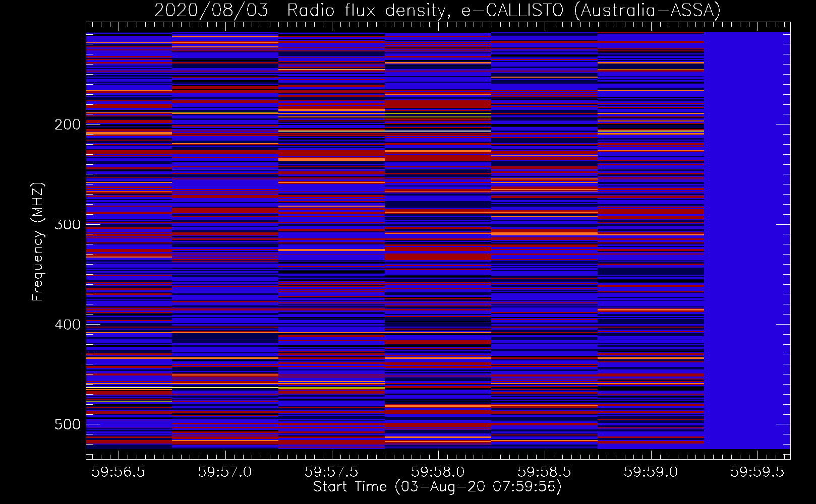Click the time tick label 59:58.5
This screenshot has height=504, width=816.
click(544, 472)
